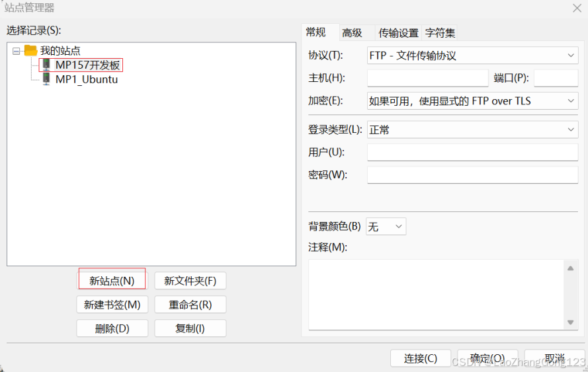The height and width of the screenshot is (372, 588).
Task: Focus the 主机 host input field
Action: coord(428,78)
